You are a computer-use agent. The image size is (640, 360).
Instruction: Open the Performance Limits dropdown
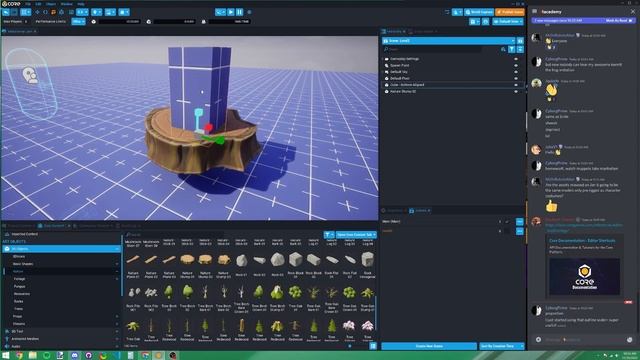pyautogui.click(x=78, y=21)
